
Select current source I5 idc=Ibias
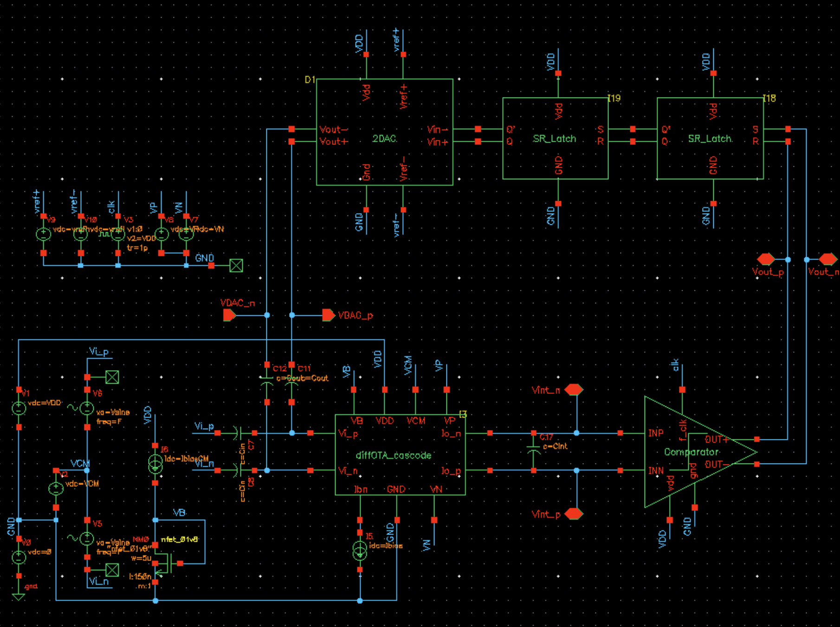360,551
